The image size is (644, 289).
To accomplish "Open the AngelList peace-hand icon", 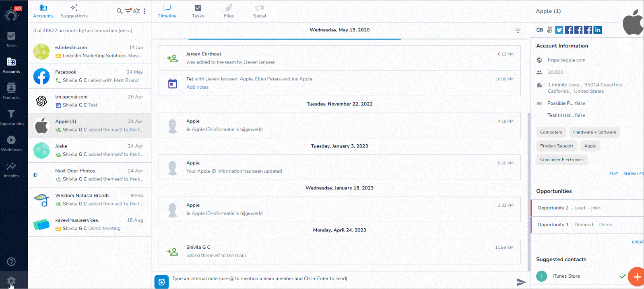I will [x=549, y=30].
